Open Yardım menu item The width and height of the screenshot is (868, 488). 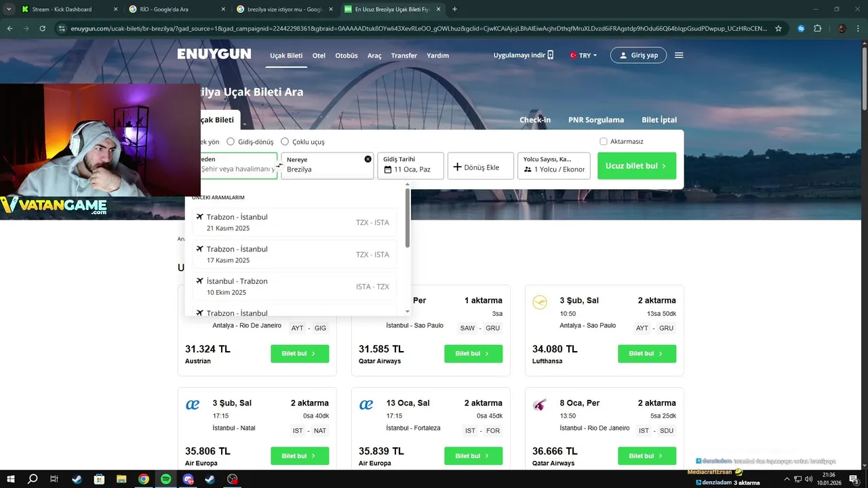(437, 56)
